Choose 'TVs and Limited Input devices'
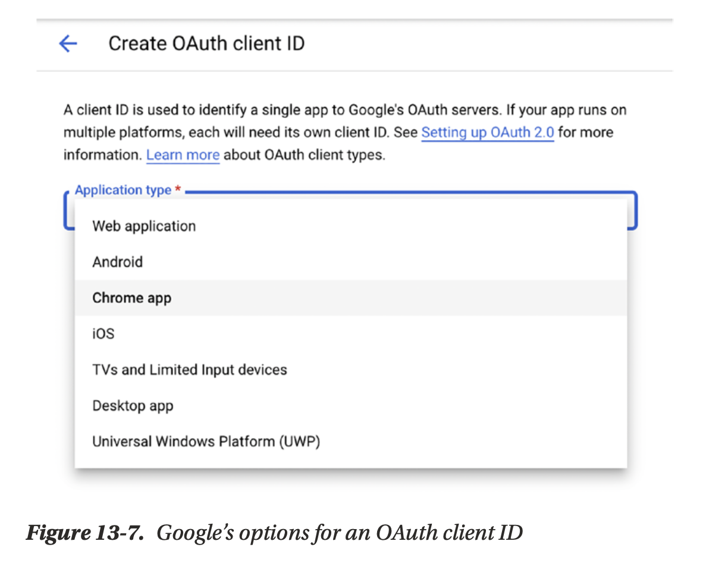 tap(189, 370)
